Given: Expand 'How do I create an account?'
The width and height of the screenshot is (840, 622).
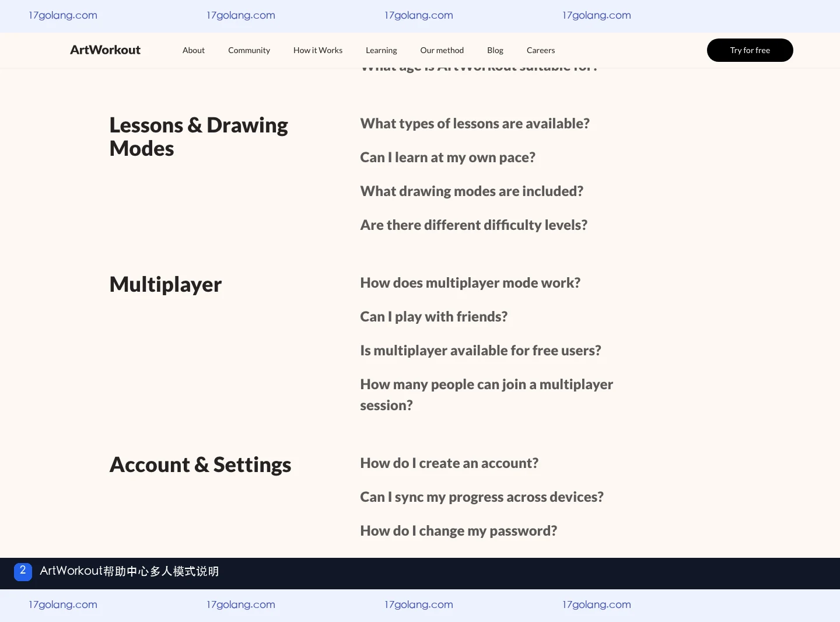Looking at the screenshot, I should click(x=449, y=463).
